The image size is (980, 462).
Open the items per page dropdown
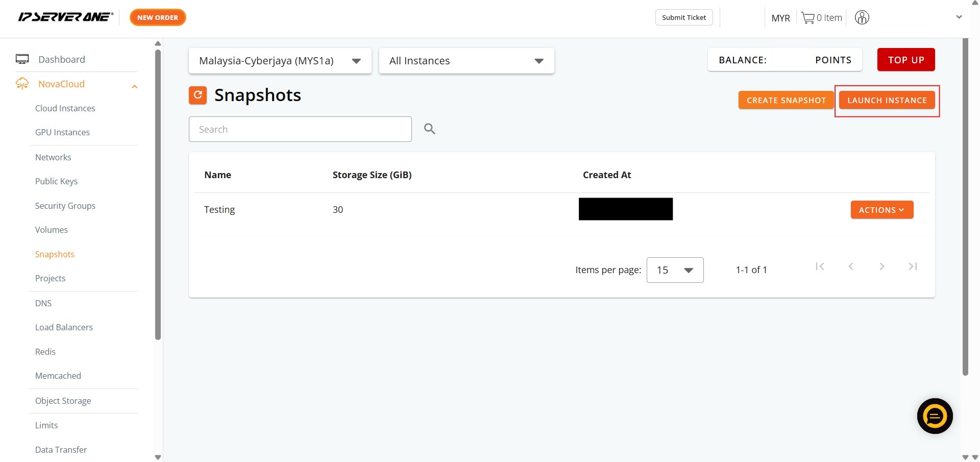point(674,270)
